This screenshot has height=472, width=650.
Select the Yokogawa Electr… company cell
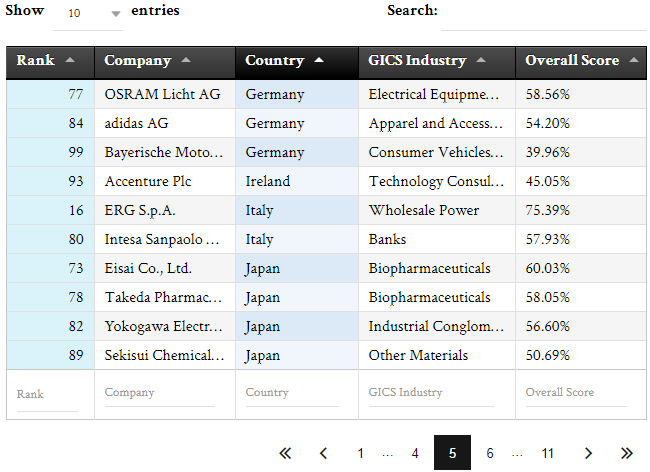[x=165, y=326]
